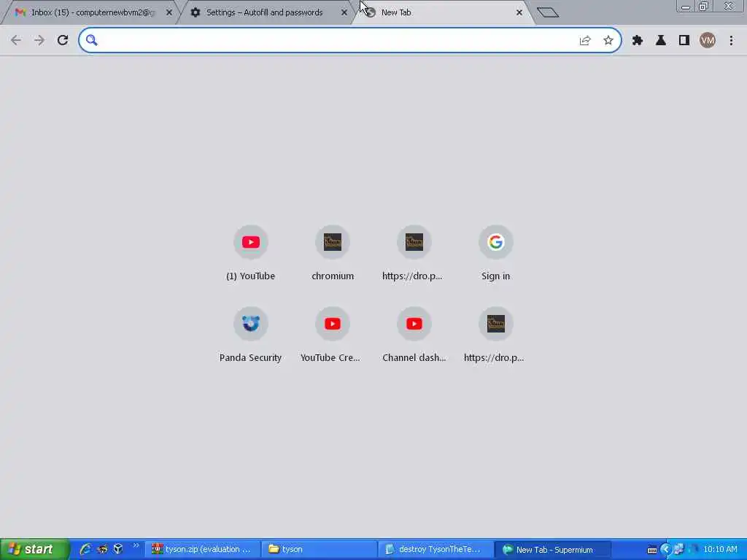Open a new tab with the plus button
This screenshot has height=560, width=747.
click(548, 12)
